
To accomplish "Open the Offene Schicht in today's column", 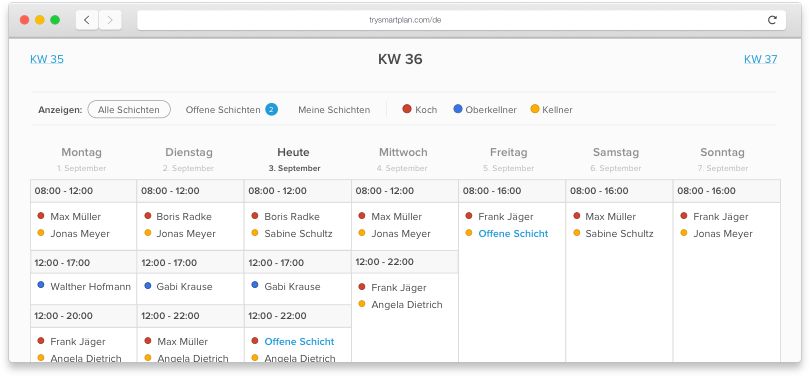I will point(299,341).
